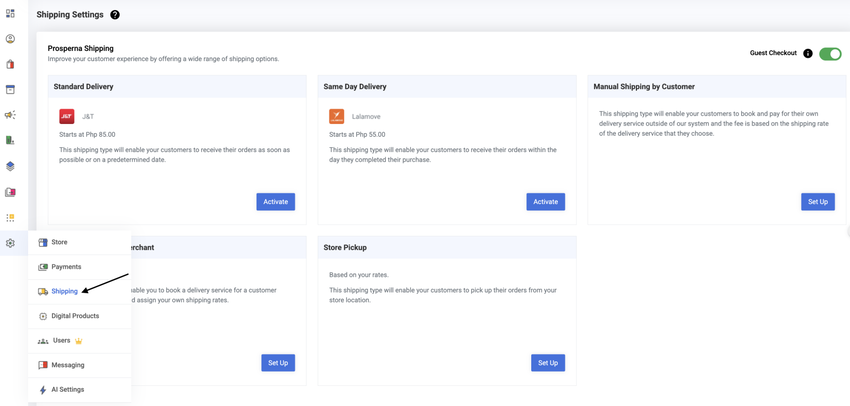Click the Lalamove courier logo
The image size is (850, 406).
click(337, 117)
